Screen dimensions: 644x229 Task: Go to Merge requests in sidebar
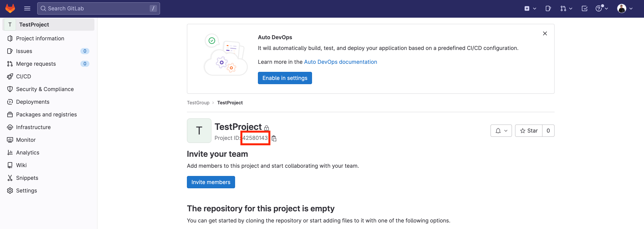tap(36, 64)
